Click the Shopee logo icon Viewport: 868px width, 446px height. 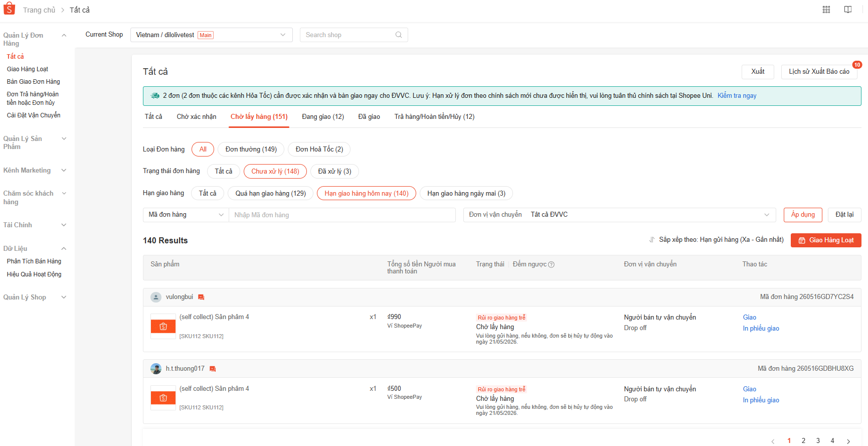tap(10, 9)
